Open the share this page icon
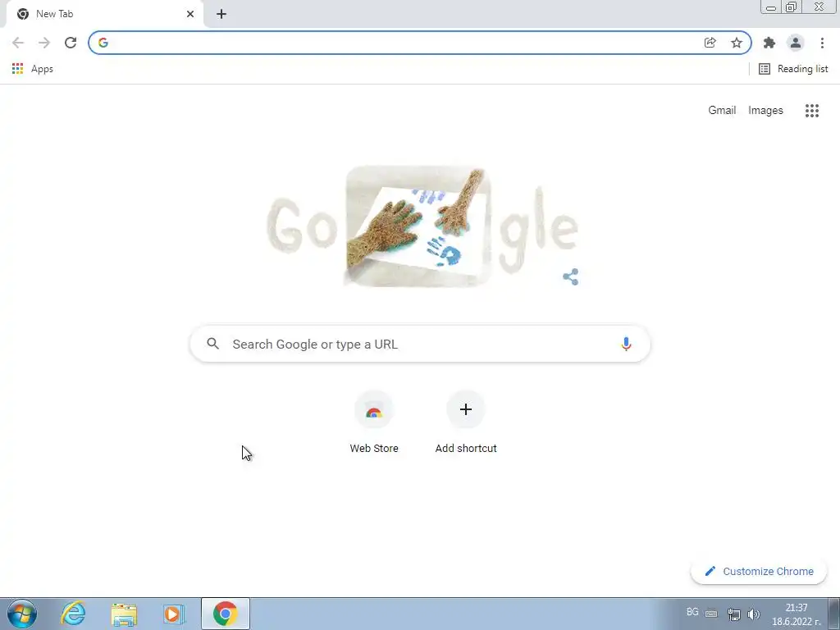This screenshot has width=840, height=630. [710, 43]
